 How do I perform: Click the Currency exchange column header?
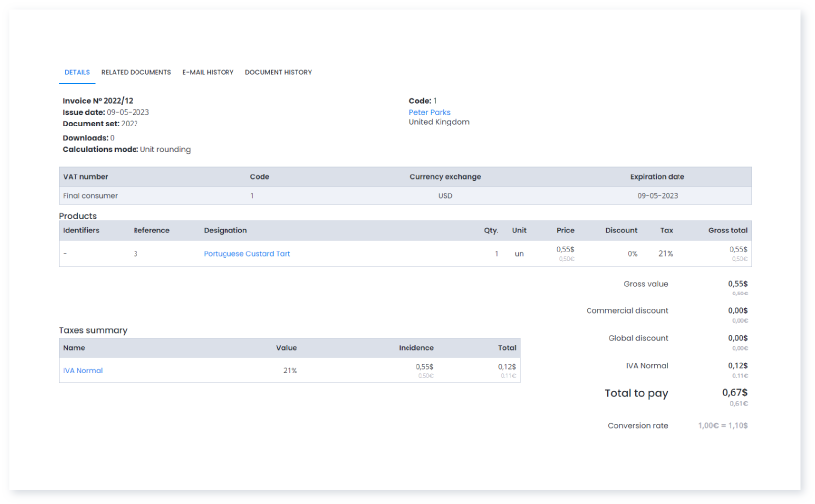(x=445, y=177)
